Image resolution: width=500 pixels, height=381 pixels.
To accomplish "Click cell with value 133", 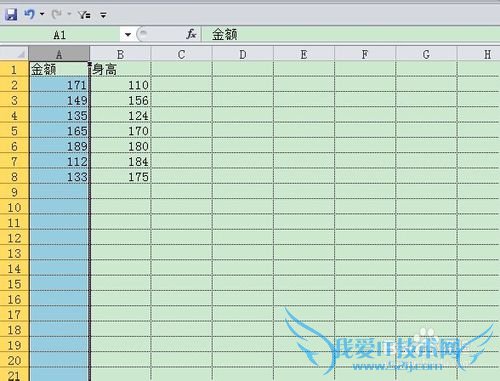I will (59, 177).
